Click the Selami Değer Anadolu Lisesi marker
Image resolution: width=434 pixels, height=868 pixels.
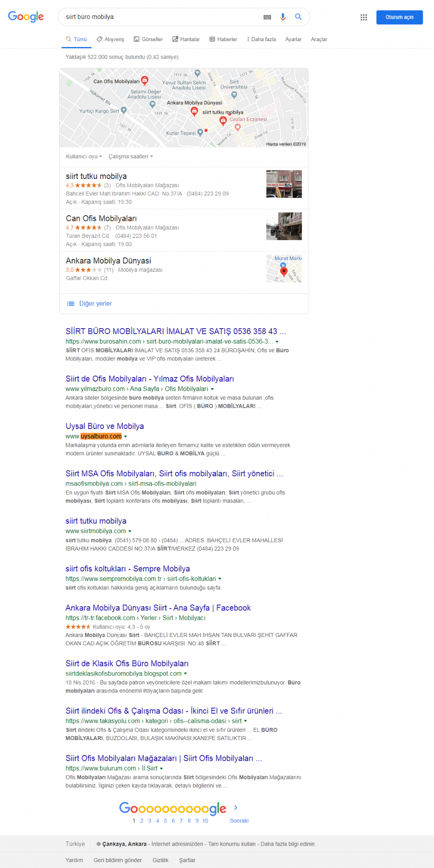click(x=153, y=104)
